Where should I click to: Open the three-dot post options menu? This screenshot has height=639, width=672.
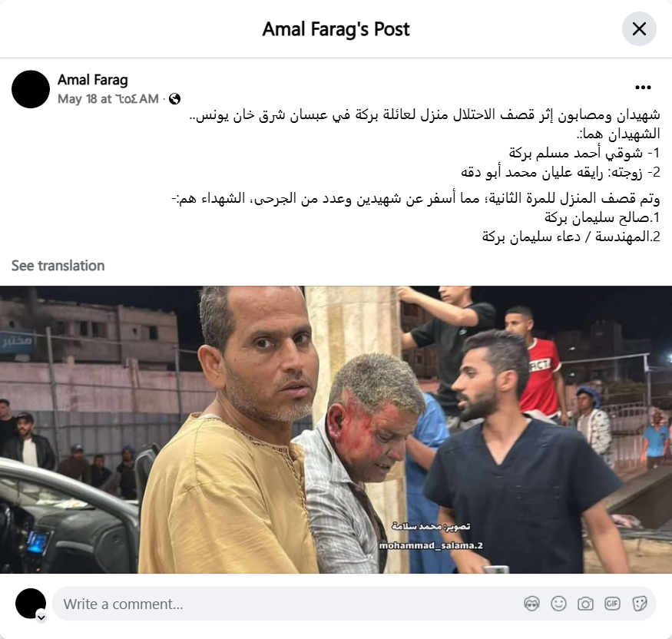(x=643, y=88)
